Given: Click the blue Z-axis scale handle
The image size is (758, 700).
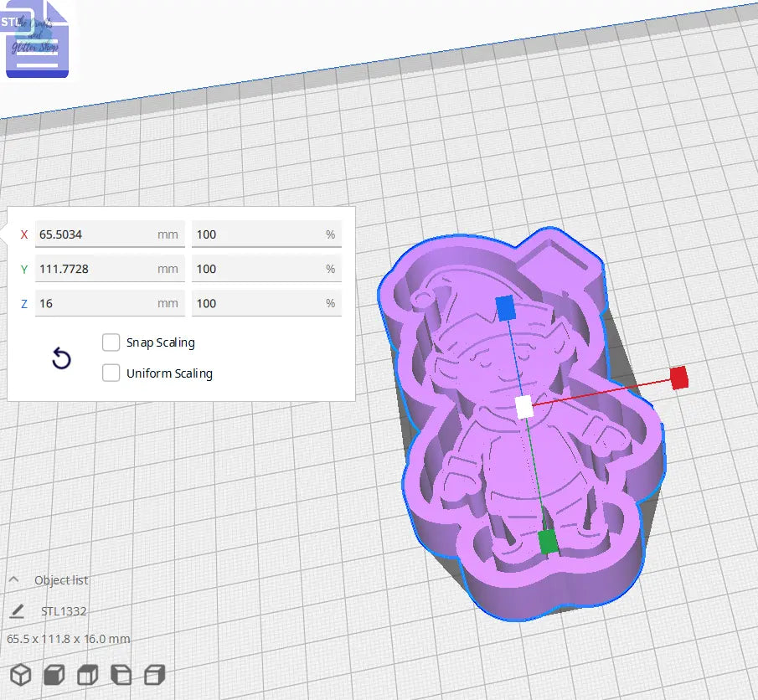Looking at the screenshot, I should coord(506,306).
